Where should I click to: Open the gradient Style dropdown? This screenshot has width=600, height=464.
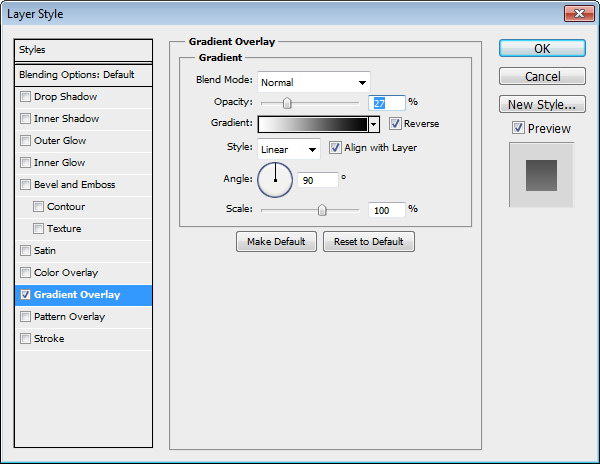(288, 149)
